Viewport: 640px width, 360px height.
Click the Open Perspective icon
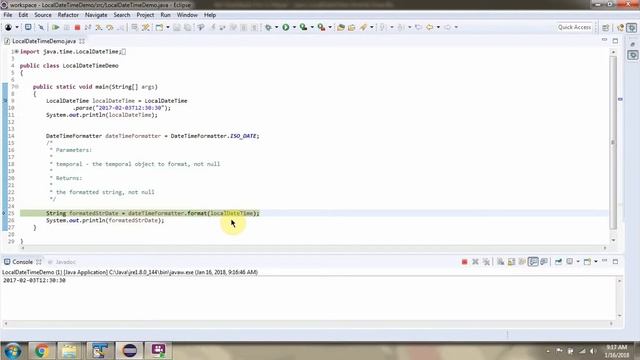pos(606,27)
